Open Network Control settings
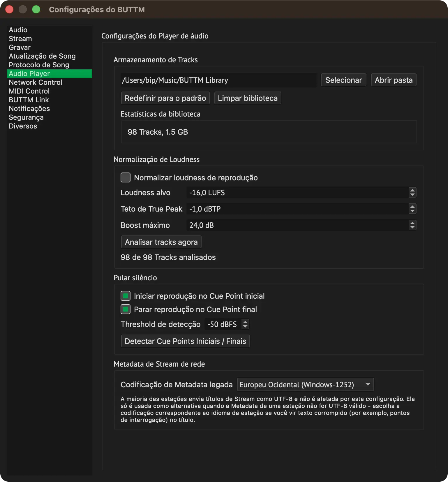The width and height of the screenshot is (448, 482). pyautogui.click(x=49, y=82)
